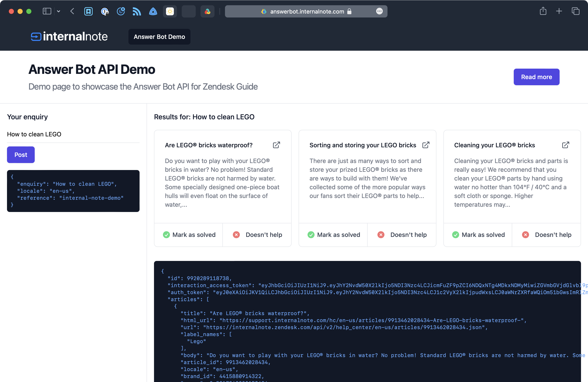Expand sidebar options dropdown chevron
Screen dimensions: 588x382
(x=59, y=11)
